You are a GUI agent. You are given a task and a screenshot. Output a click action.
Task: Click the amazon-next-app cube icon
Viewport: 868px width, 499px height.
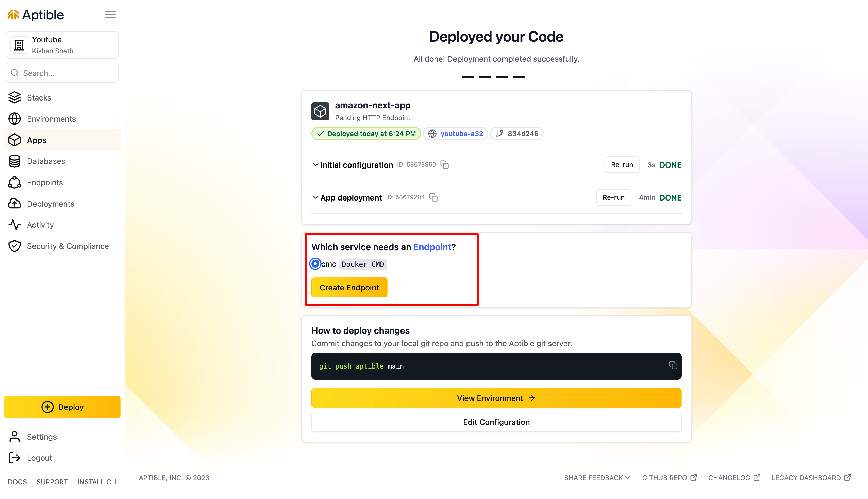320,111
